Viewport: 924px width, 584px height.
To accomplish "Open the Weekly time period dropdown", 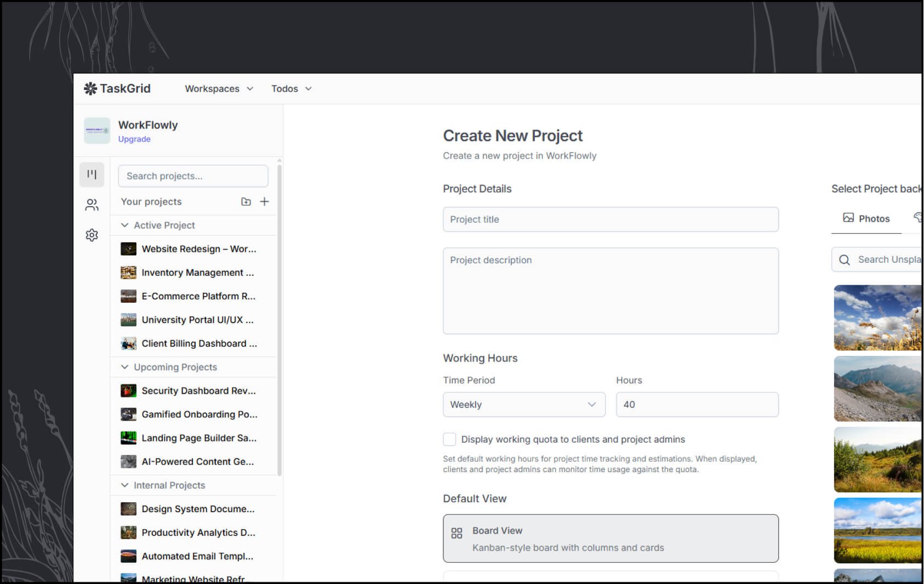I will 523,404.
